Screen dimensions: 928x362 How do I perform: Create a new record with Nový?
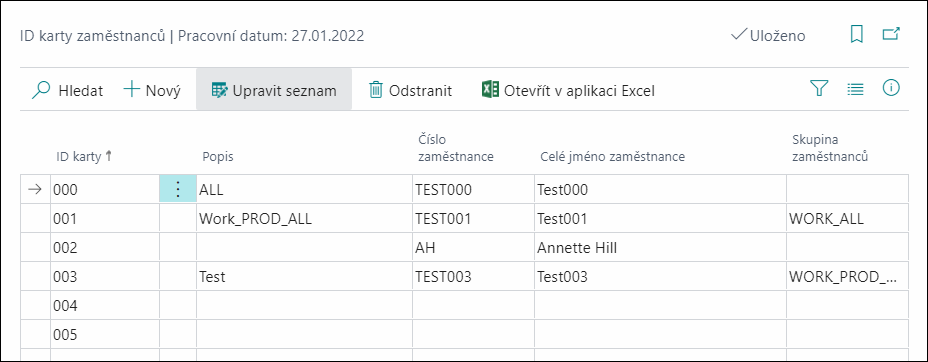(x=152, y=90)
